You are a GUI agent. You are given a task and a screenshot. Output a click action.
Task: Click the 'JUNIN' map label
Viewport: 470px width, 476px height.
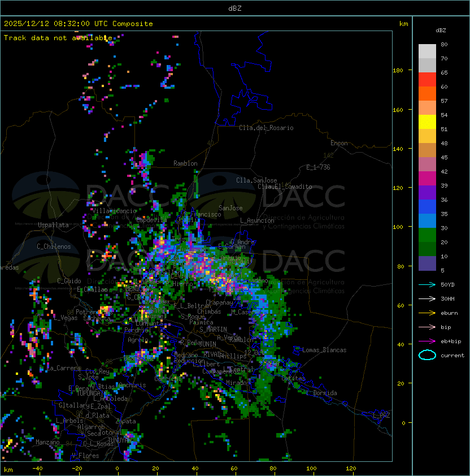(x=207, y=344)
